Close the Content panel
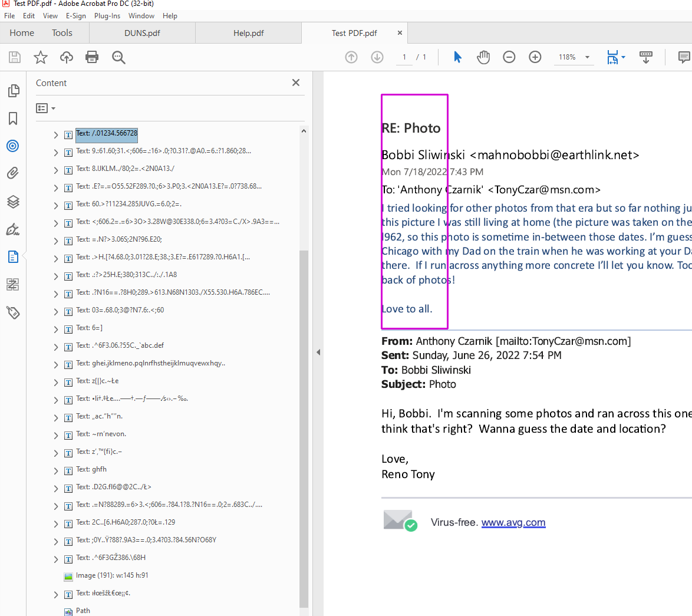The image size is (692, 616). (295, 83)
